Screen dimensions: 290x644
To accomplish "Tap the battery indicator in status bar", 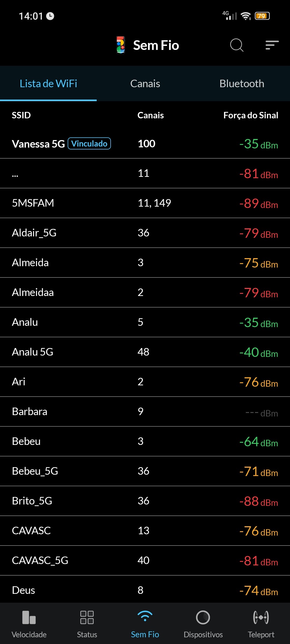I will pos(262,16).
